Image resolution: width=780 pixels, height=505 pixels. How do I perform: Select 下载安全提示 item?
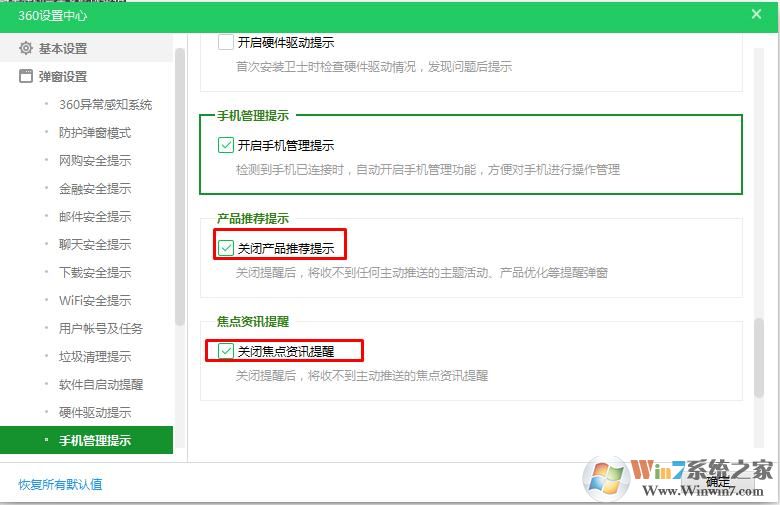tap(95, 272)
